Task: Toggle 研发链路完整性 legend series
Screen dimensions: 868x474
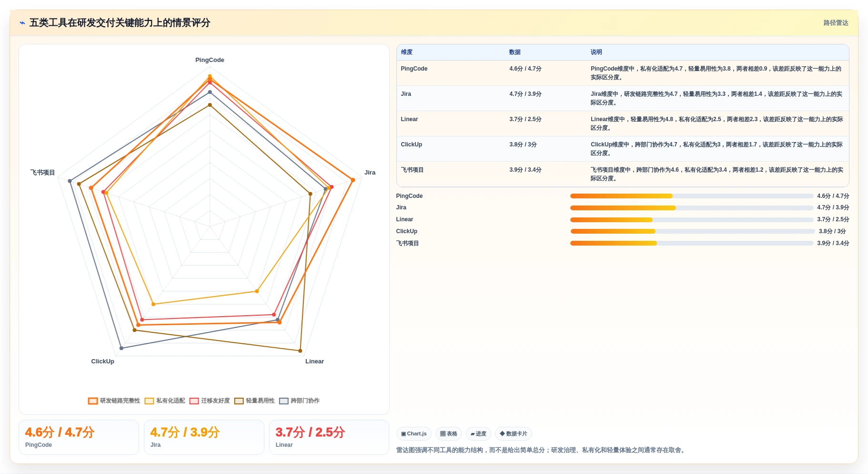Action: click(x=114, y=401)
